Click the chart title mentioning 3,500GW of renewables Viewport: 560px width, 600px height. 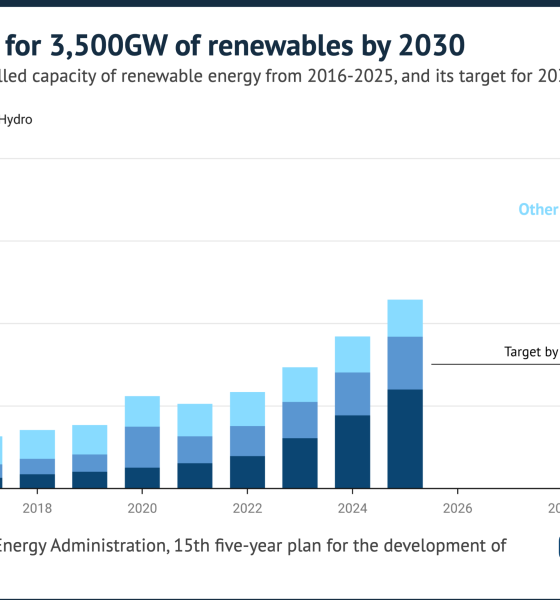[235, 46]
